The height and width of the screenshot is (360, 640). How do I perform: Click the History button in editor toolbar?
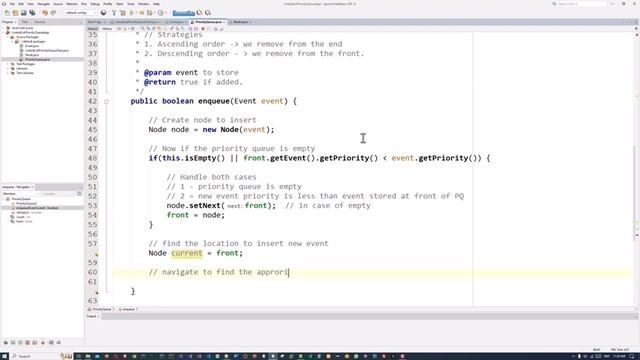107,29
